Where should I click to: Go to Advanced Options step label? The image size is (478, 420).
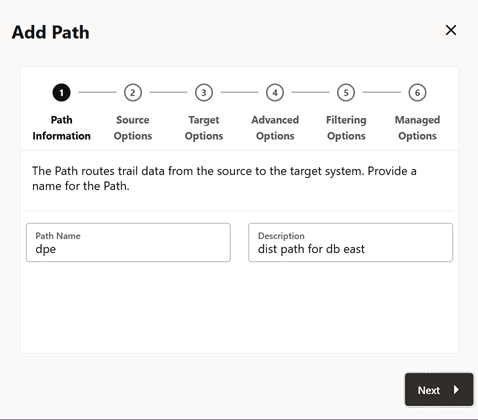(x=275, y=128)
